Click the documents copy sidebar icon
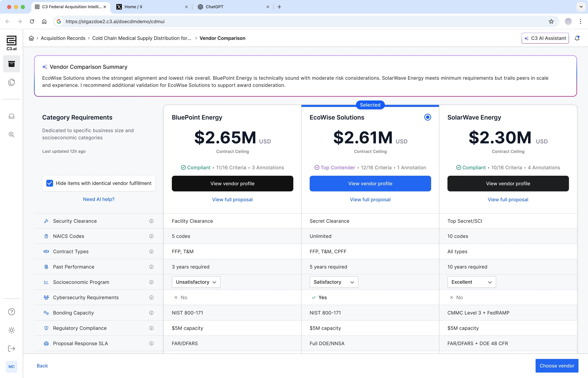The width and height of the screenshot is (588, 378). [12, 82]
